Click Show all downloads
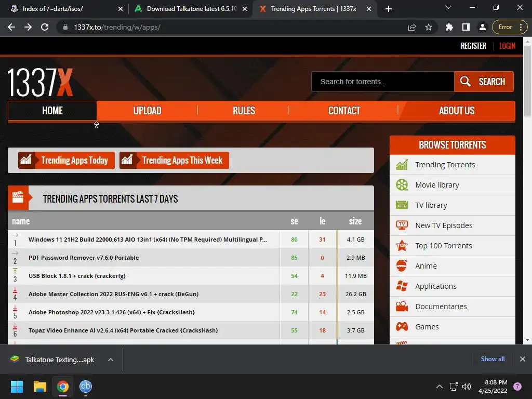 pyautogui.click(x=493, y=359)
